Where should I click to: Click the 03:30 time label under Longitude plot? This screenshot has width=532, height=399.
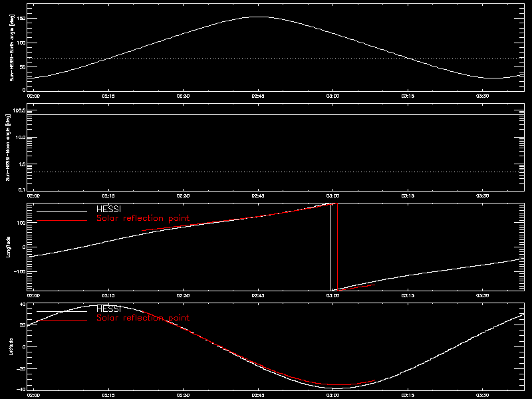(483, 295)
